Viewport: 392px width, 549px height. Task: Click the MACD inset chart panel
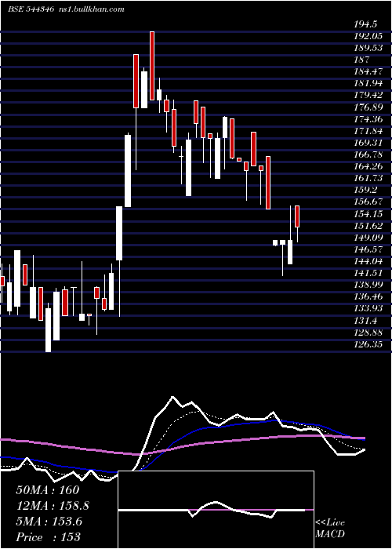(216, 510)
